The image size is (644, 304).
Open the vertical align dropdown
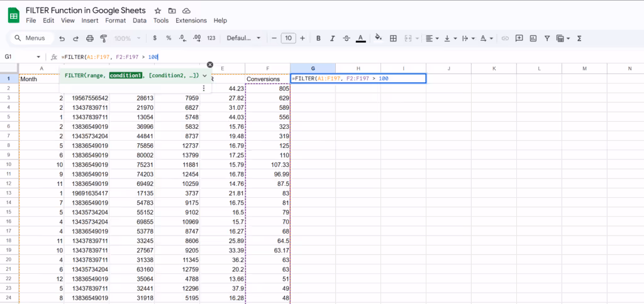[450, 38]
